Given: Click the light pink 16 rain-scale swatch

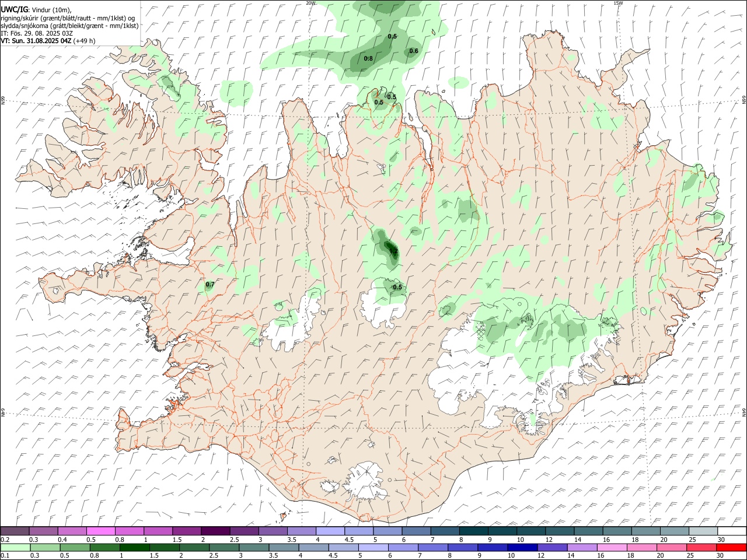Looking at the screenshot, I should [x=612, y=548].
